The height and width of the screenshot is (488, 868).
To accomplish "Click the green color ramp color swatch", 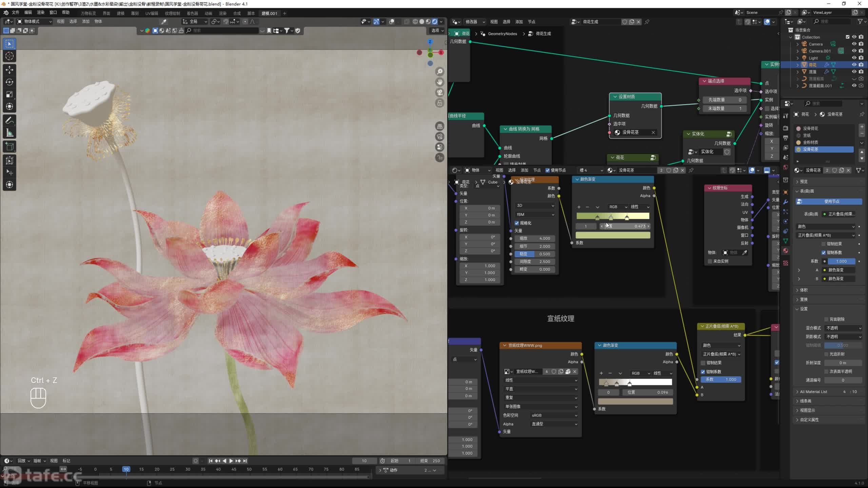I will click(x=613, y=235).
